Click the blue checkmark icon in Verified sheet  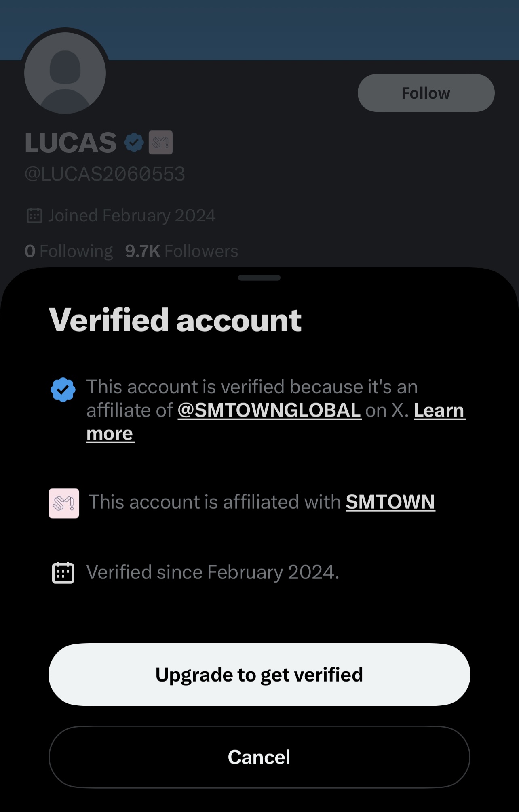pyautogui.click(x=63, y=390)
